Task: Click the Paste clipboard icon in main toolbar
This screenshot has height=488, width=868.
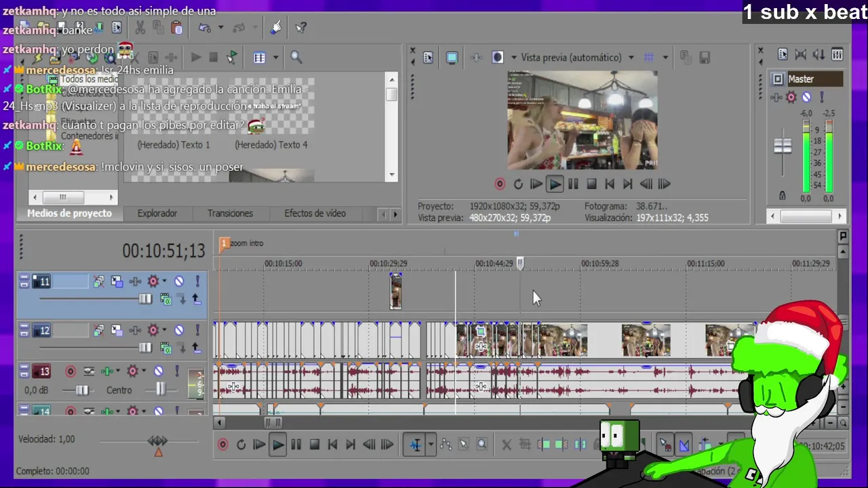Action: coord(176,28)
